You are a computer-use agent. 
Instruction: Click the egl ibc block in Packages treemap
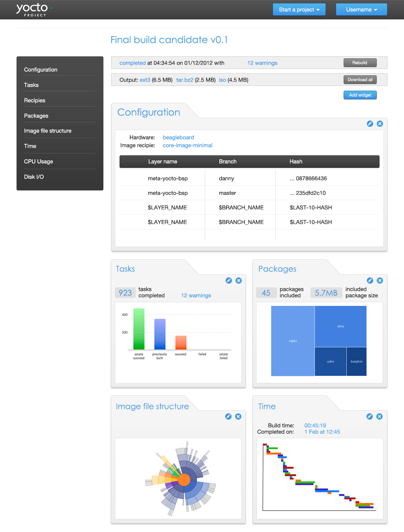(x=293, y=341)
